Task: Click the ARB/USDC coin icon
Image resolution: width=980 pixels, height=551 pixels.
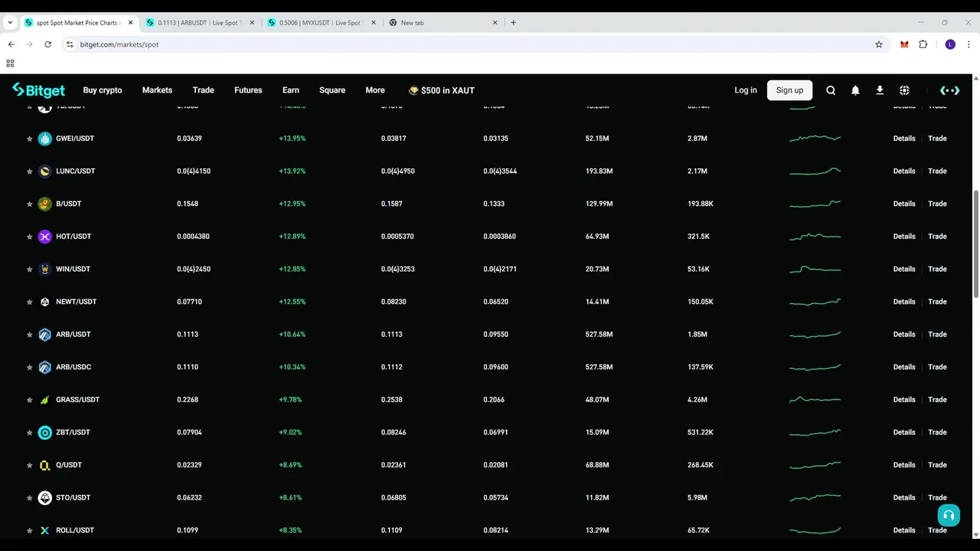Action: (44, 367)
